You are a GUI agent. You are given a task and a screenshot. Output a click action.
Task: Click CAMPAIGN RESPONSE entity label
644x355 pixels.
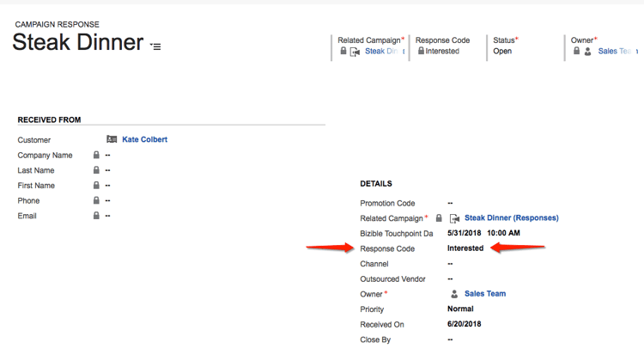point(57,25)
